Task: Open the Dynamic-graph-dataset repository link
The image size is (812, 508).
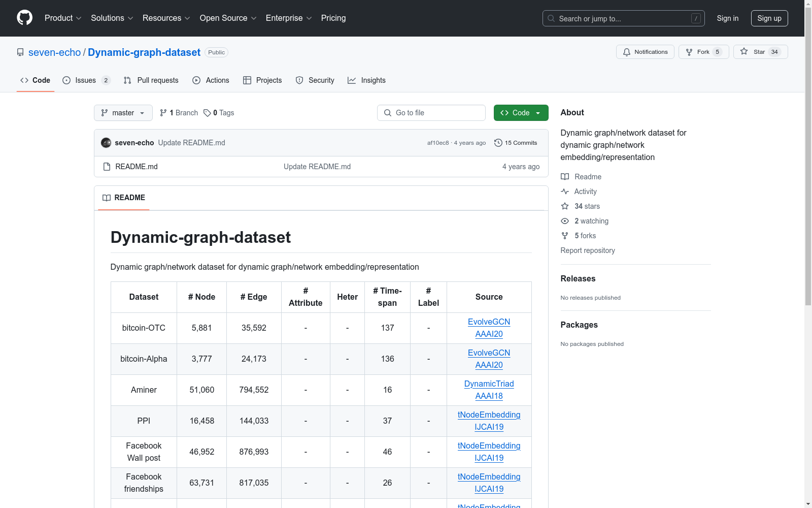Action: click(x=144, y=52)
